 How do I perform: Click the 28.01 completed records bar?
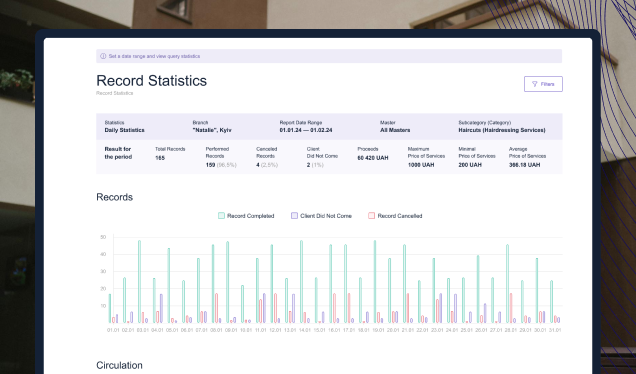[507, 284]
